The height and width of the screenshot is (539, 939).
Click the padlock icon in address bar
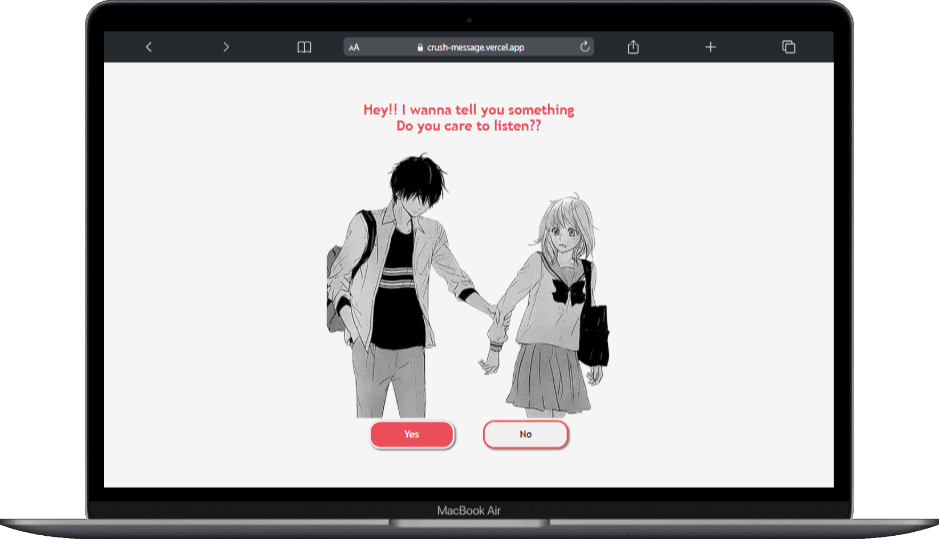420,47
